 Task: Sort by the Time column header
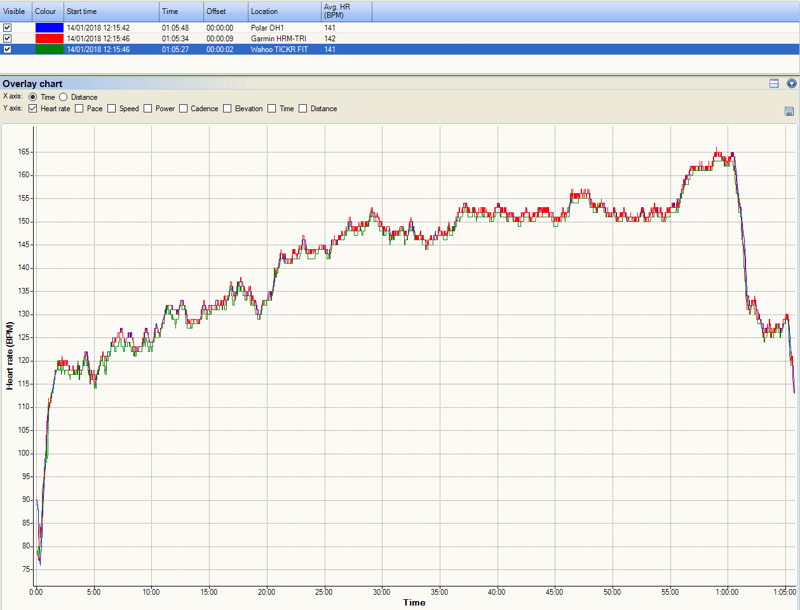pos(181,11)
